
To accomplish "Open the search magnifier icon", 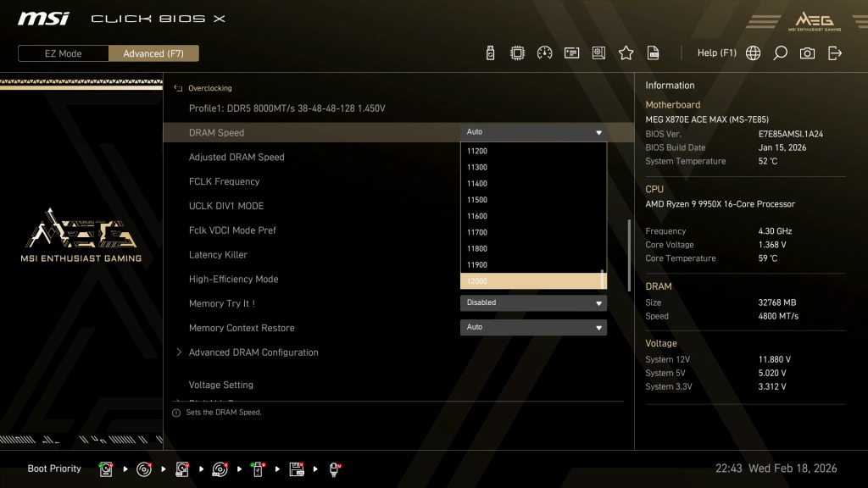I will pyautogui.click(x=780, y=53).
